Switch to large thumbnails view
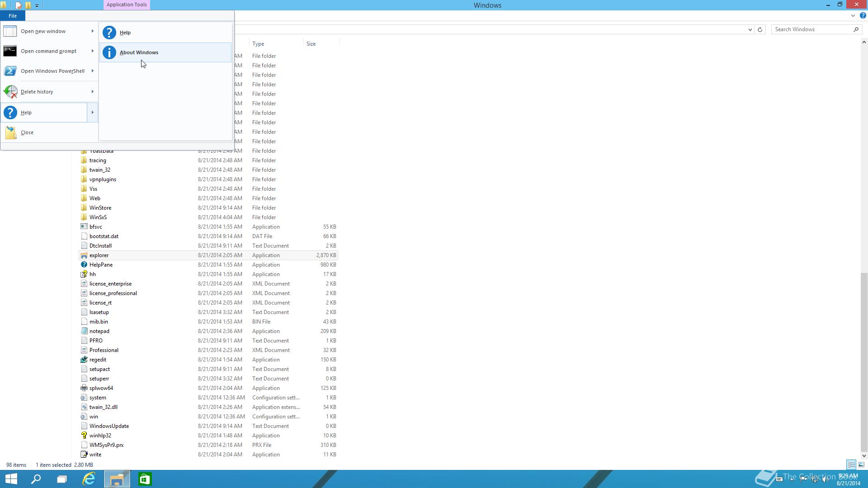This screenshot has height=488, width=868. click(861, 465)
